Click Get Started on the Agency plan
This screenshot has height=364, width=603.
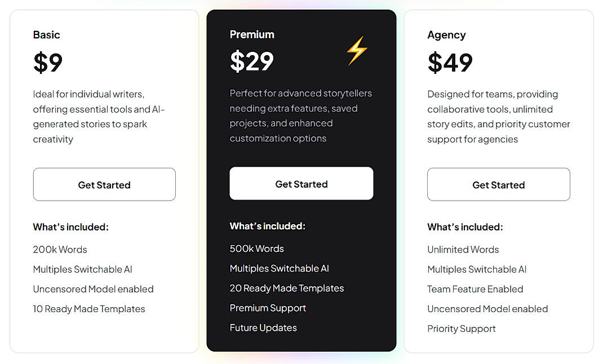pyautogui.click(x=498, y=184)
